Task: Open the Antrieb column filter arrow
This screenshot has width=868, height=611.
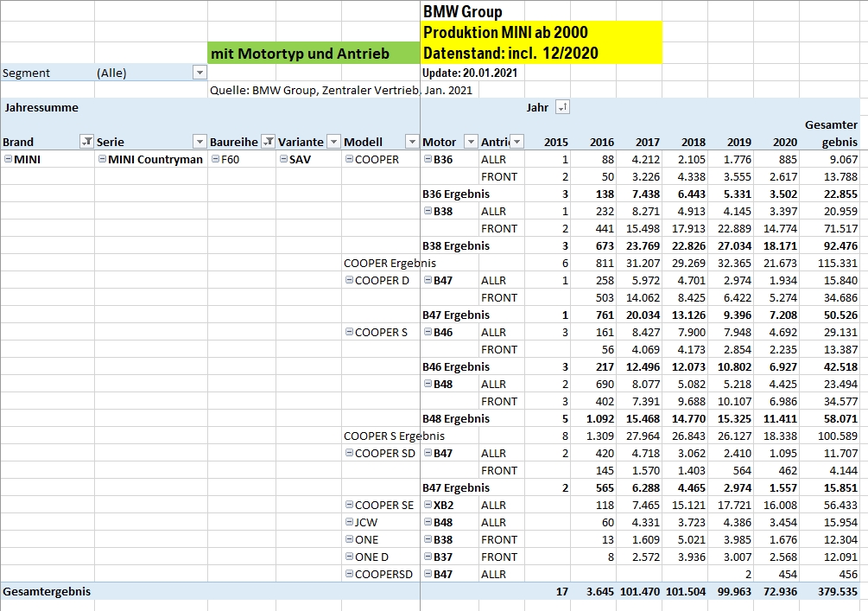Action: (516, 142)
